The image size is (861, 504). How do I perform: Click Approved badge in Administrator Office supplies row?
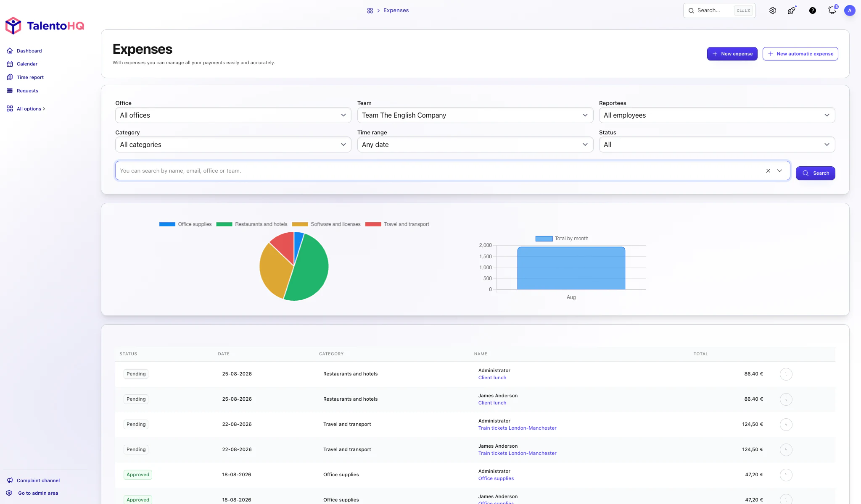(138, 475)
